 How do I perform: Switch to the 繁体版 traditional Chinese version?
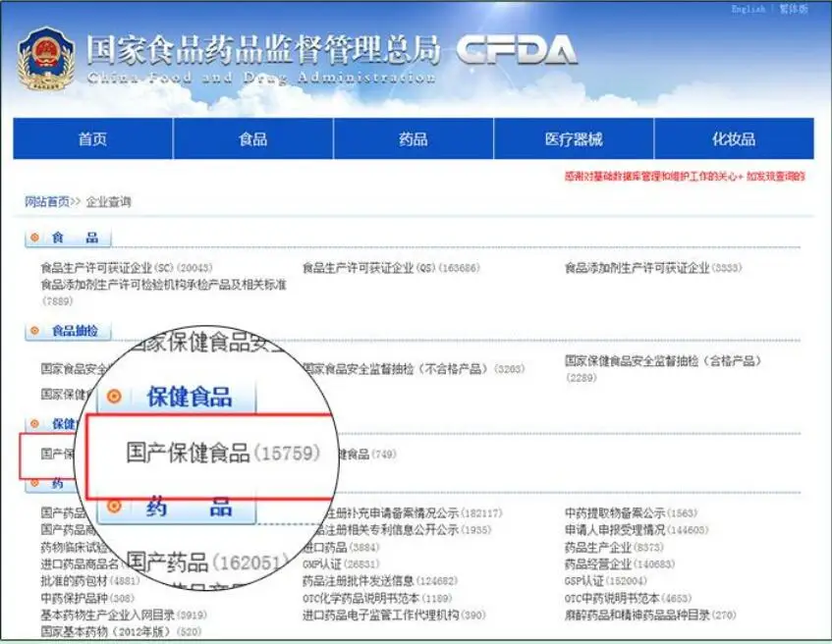click(794, 9)
